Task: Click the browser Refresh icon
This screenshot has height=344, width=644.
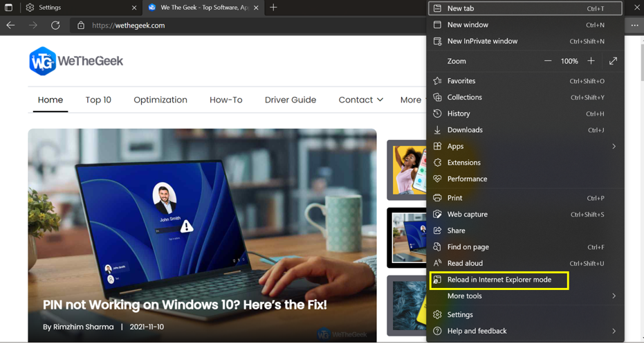Action: pyautogui.click(x=55, y=26)
